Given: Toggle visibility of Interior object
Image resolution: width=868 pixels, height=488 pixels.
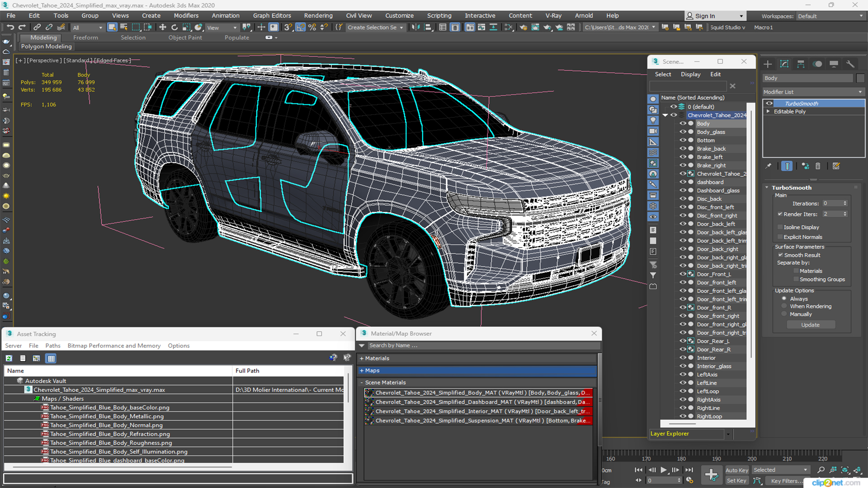Looking at the screenshot, I should (x=683, y=358).
